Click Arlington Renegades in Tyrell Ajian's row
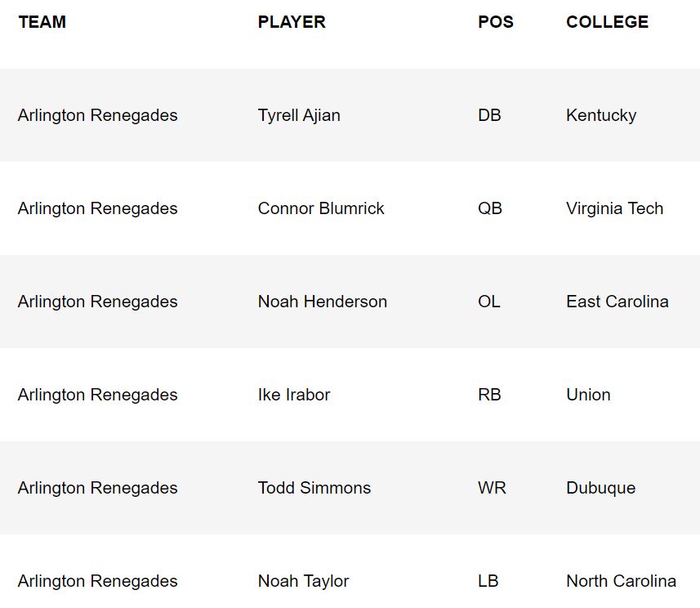The width and height of the screenshot is (700, 608). coord(98,115)
